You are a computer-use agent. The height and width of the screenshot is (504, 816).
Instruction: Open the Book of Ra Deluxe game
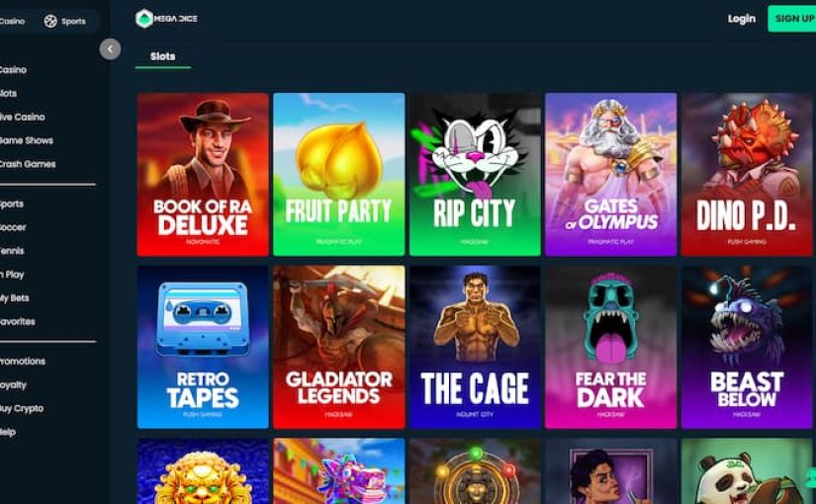coord(203,174)
